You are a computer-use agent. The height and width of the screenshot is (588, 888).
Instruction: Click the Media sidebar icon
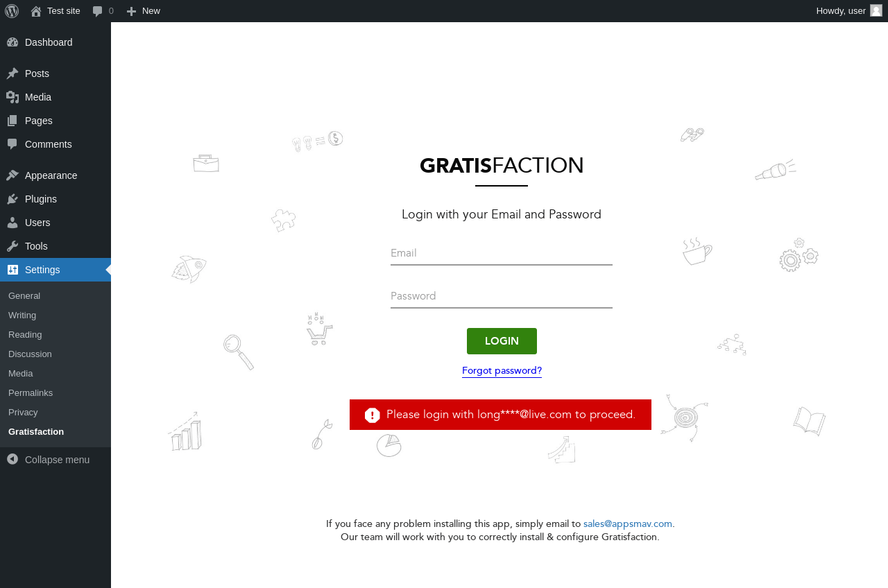click(x=12, y=97)
